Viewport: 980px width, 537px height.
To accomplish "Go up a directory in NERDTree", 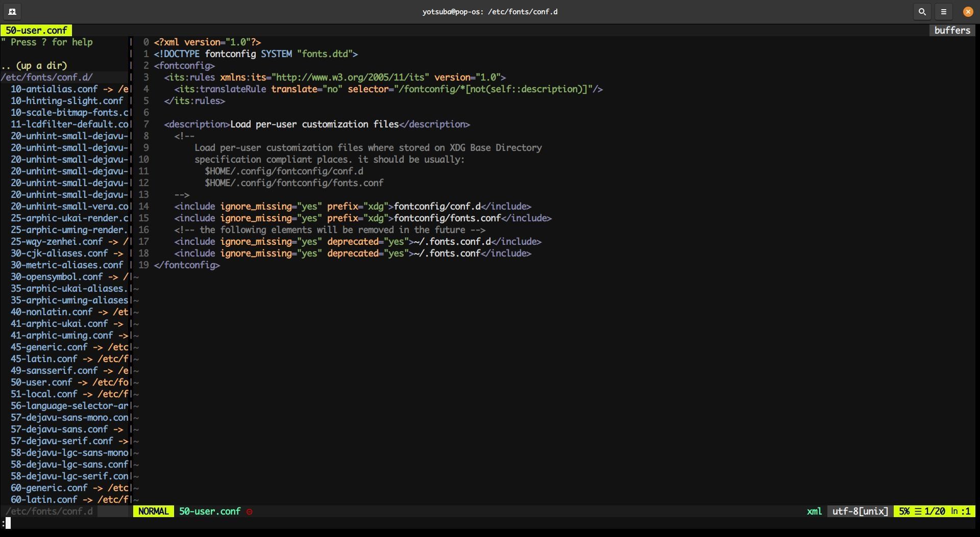I will tap(34, 65).
